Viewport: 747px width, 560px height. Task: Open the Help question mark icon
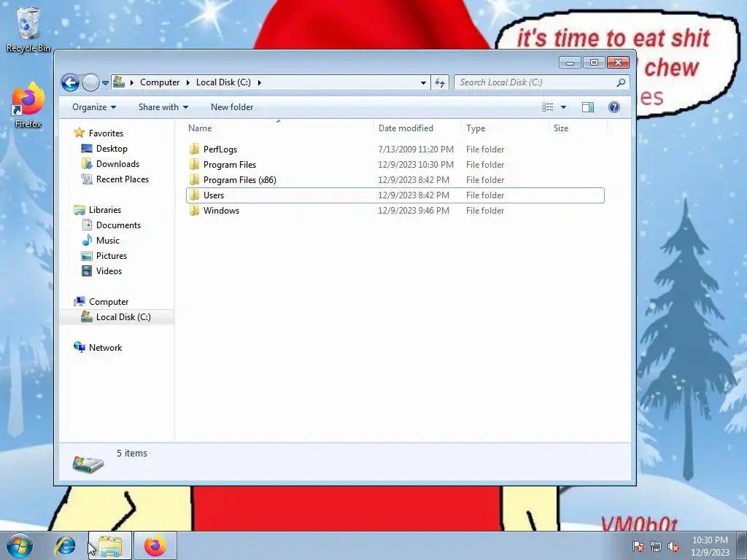click(x=614, y=107)
